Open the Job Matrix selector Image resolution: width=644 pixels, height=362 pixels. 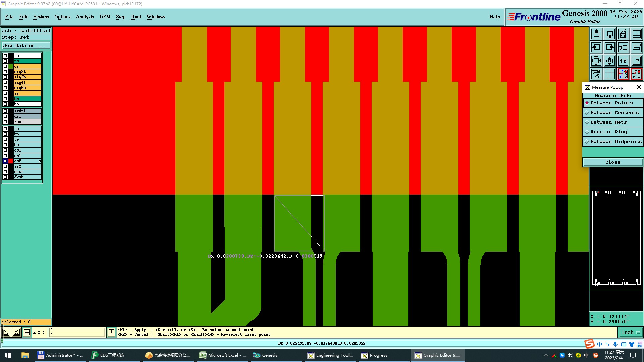pyautogui.click(x=26, y=46)
